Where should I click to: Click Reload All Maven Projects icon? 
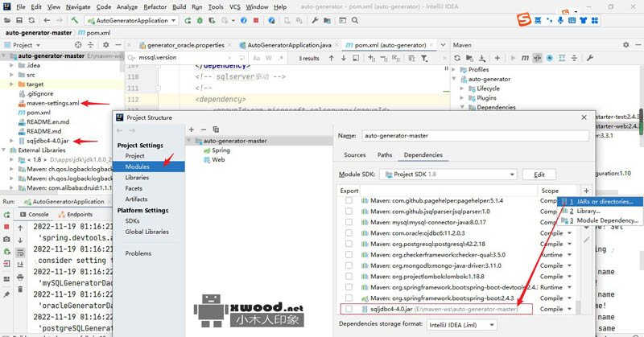457,58
